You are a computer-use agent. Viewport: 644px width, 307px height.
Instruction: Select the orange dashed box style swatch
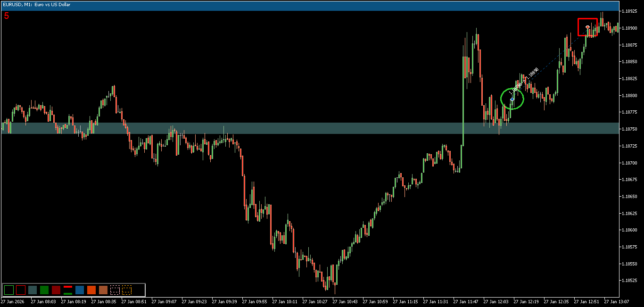(x=126, y=290)
